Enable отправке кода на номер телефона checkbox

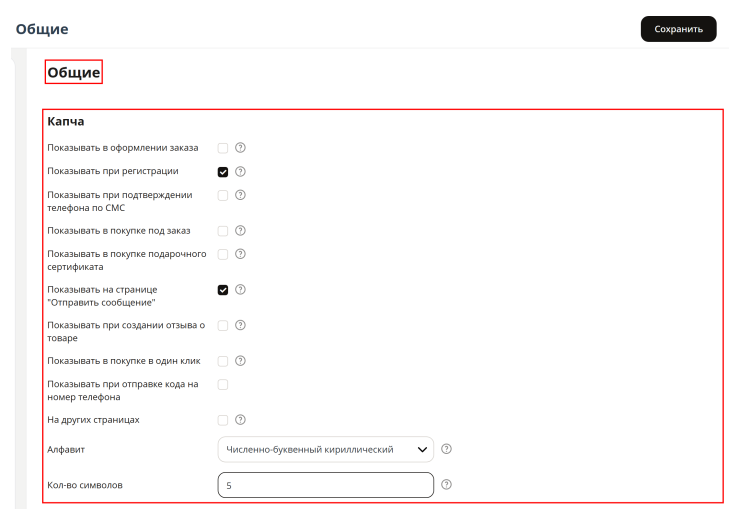tap(223, 385)
